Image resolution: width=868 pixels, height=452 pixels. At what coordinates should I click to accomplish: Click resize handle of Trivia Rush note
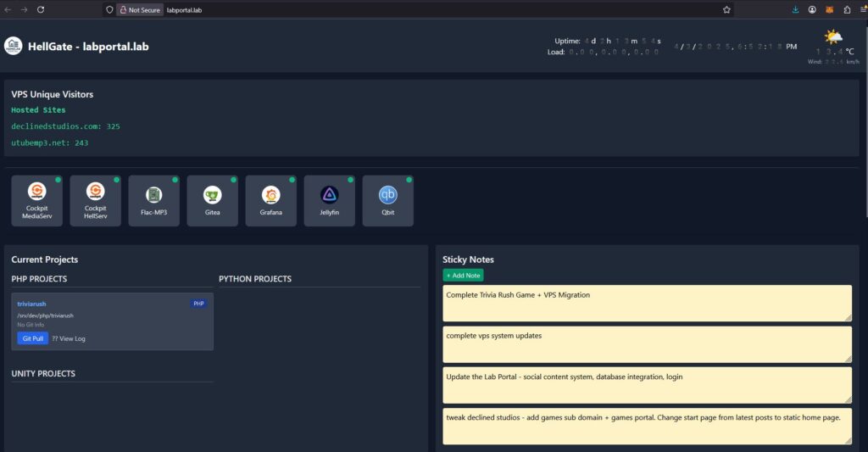click(x=848, y=317)
